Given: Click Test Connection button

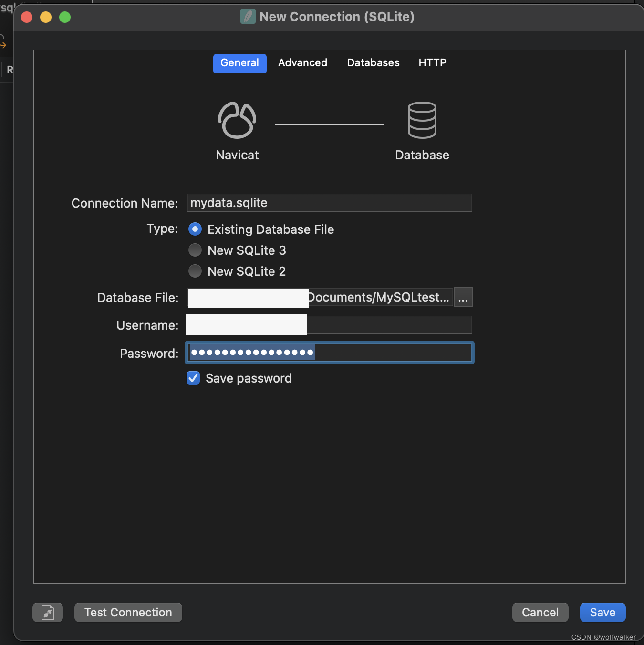Looking at the screenshot, I should tap(128, 613).
